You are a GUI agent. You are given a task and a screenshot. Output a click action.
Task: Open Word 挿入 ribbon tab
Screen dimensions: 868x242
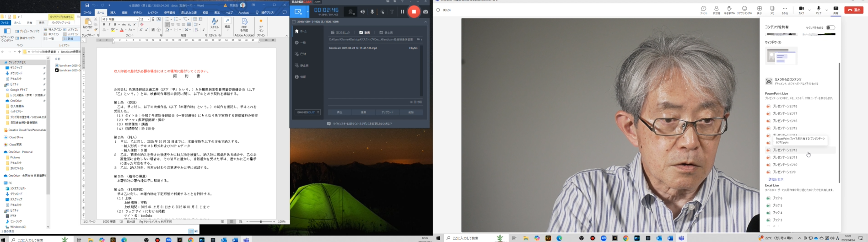point(113,13)
